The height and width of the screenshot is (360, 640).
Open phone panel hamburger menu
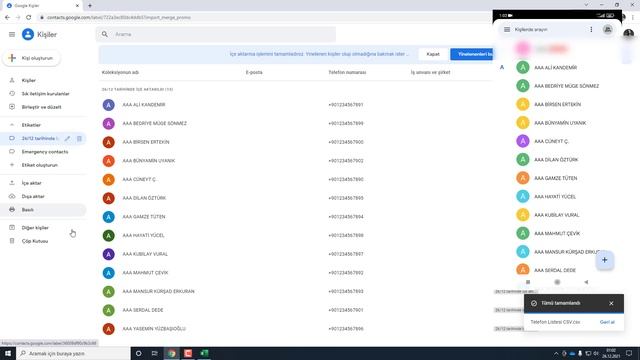pos(507,29)
